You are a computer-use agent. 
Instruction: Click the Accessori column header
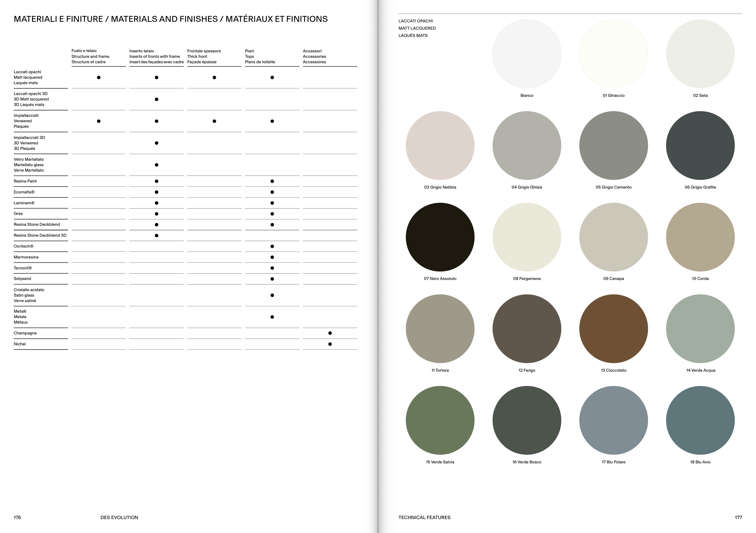point(314,56)
